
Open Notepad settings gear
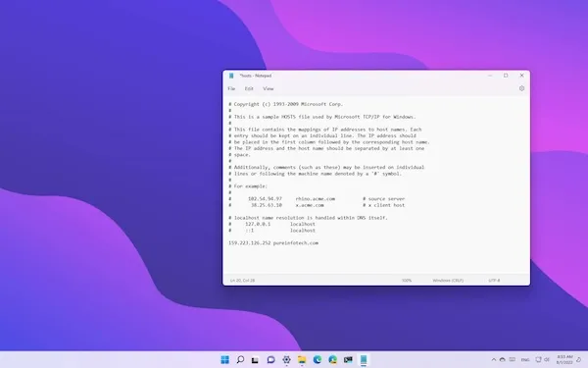(521, 88)
